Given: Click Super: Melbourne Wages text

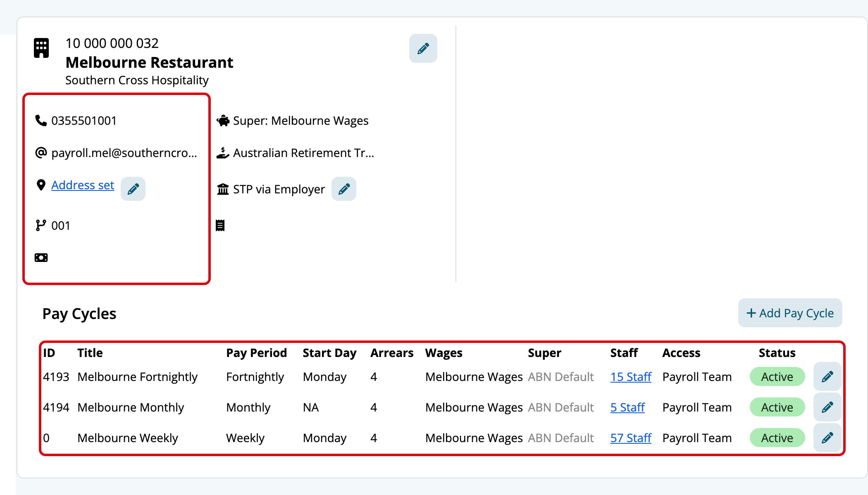Looking at the screenshot, I should click(300, 121).
